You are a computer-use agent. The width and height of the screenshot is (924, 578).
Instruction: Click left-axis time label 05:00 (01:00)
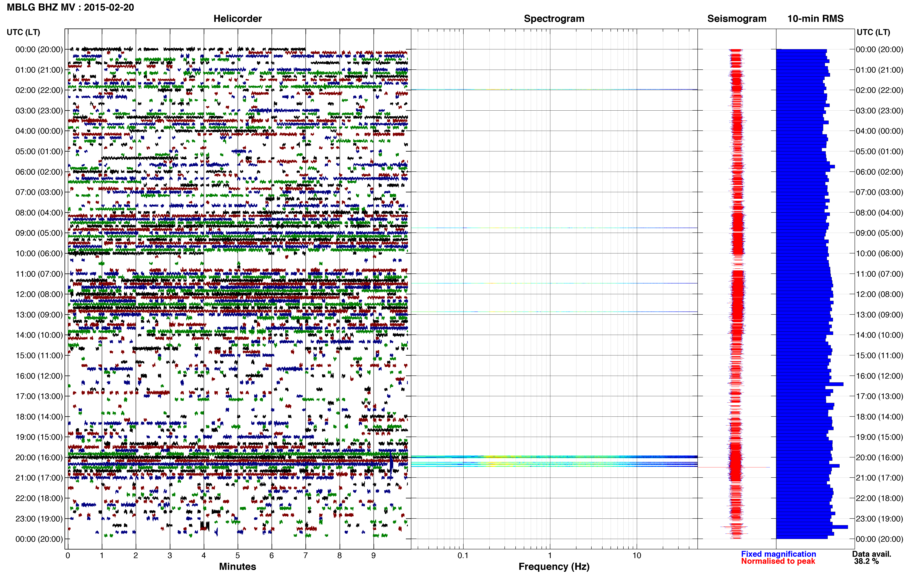39,151
